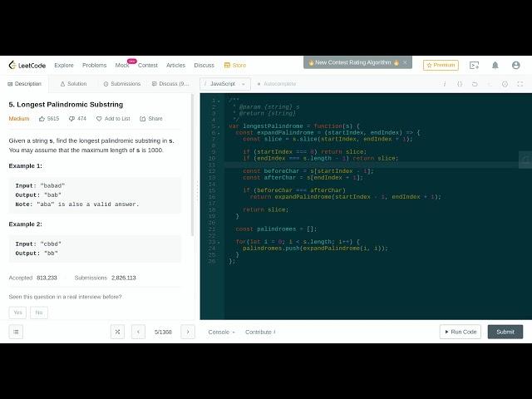The image size is (532, 399).
Task: Collapse the for loop at line 23
Action: [219, 242]
